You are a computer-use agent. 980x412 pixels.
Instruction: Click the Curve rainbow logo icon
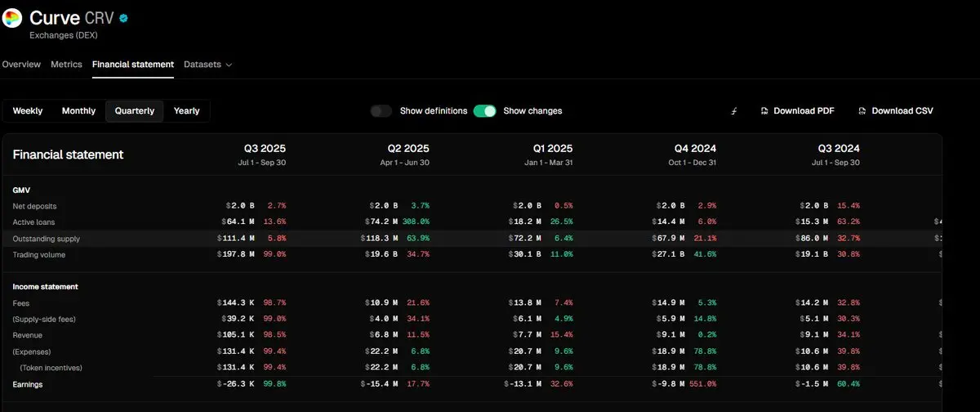pos(13,18)
